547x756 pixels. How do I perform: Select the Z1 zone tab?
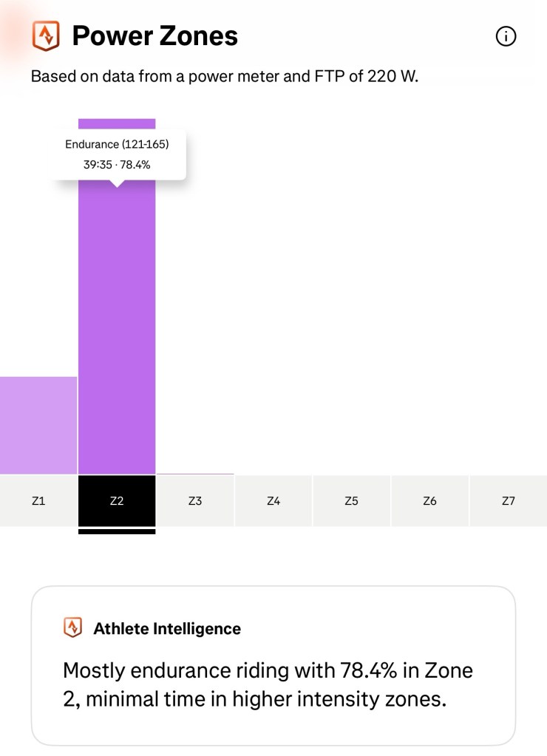tap(38, 501)
